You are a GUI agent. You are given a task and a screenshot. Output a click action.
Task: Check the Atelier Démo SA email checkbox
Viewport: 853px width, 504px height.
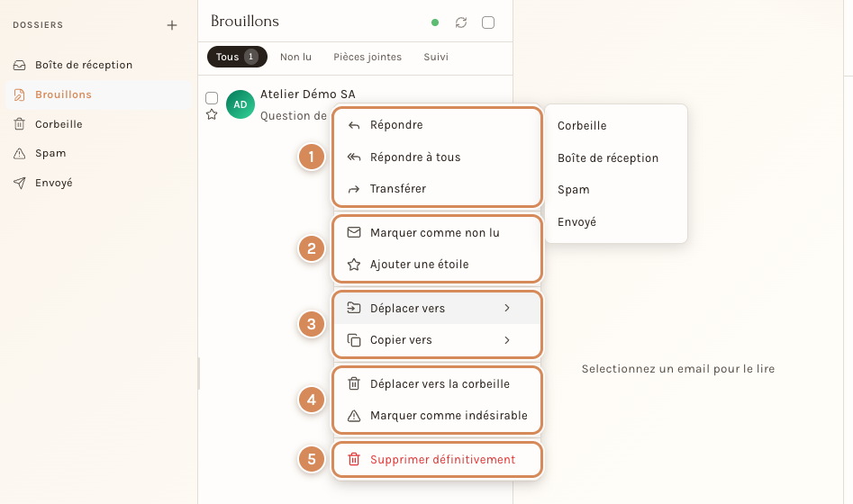212,98
